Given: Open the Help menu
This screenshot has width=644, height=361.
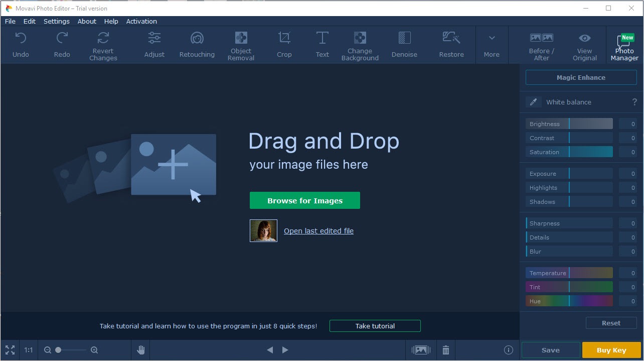Looking at the screenshot, I should (x=111, y=21).
